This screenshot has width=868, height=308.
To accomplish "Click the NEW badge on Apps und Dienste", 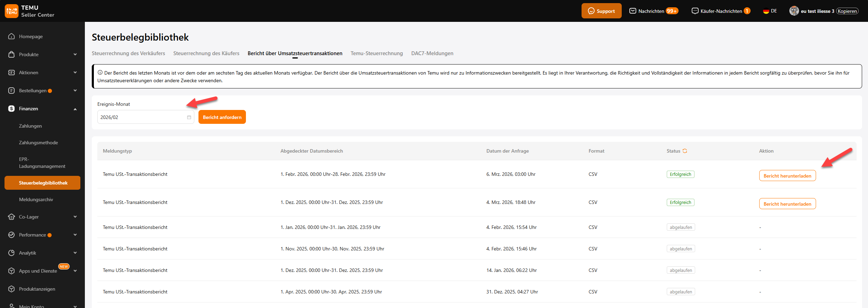I will click(64, 266).
